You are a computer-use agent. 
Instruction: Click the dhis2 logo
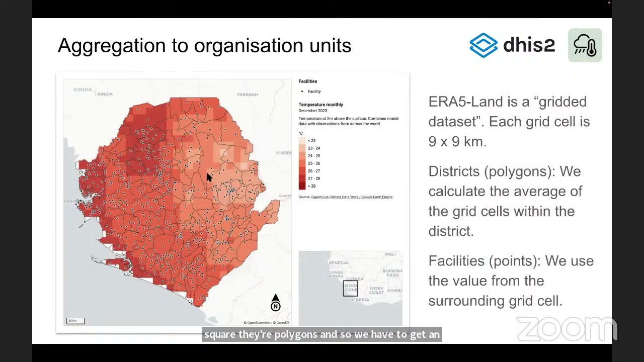(x=512, y=45)
